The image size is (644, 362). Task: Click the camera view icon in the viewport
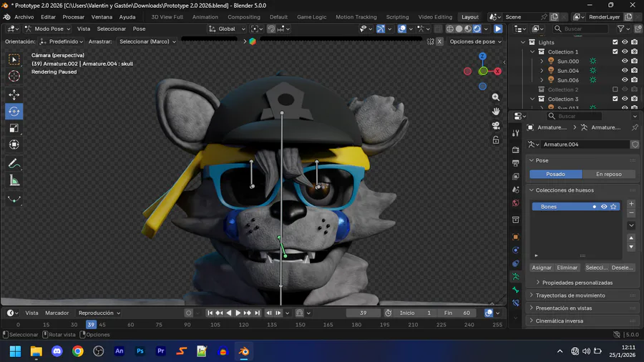[496, 126]
